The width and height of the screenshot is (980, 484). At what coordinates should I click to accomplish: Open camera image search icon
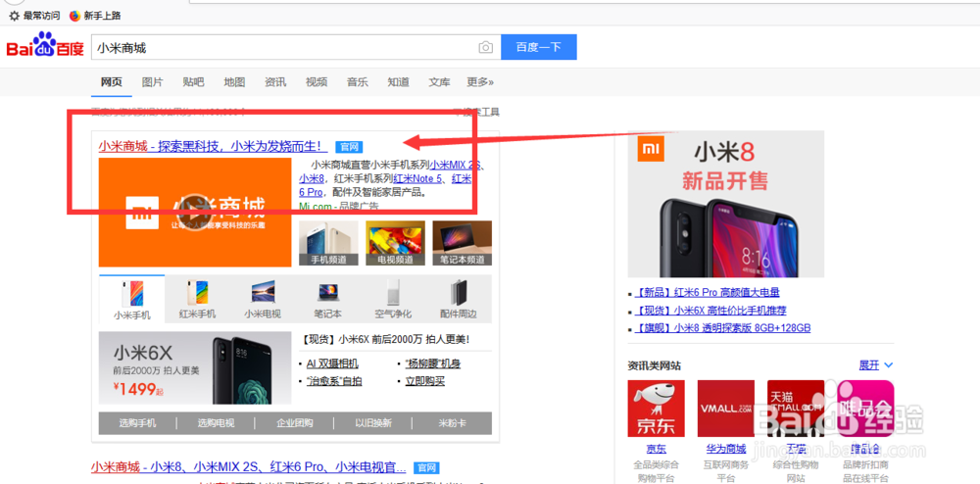tap(485, 47)
